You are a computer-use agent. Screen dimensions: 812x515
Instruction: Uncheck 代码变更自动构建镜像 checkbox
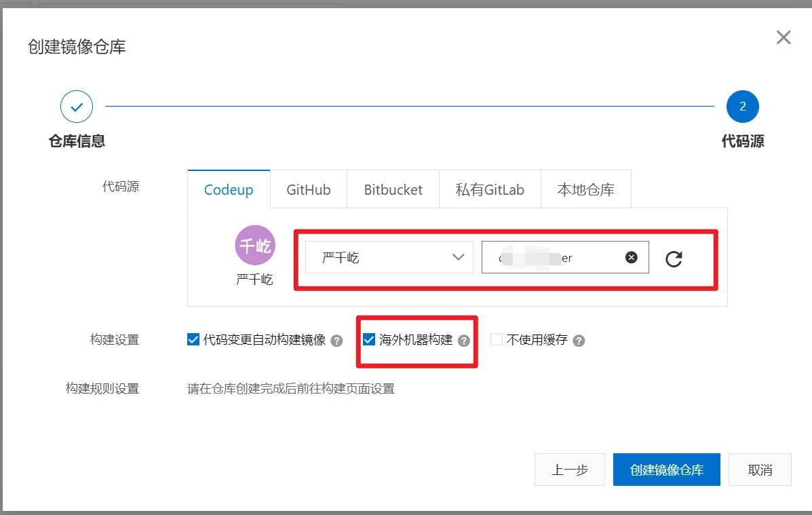click(193, 340)
